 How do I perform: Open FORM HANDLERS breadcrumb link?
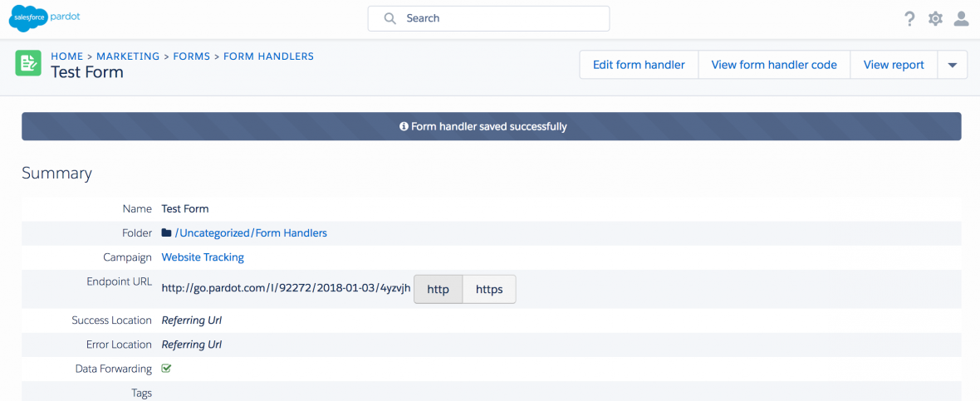click(x=268, y=56)
